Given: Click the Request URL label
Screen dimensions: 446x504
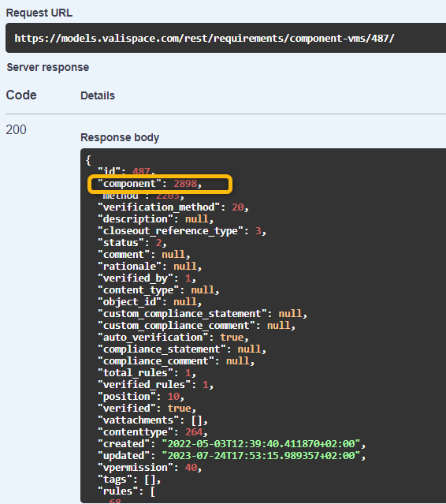Looking at the screenshot, I should pyautogui.click(x=39, y=13).
